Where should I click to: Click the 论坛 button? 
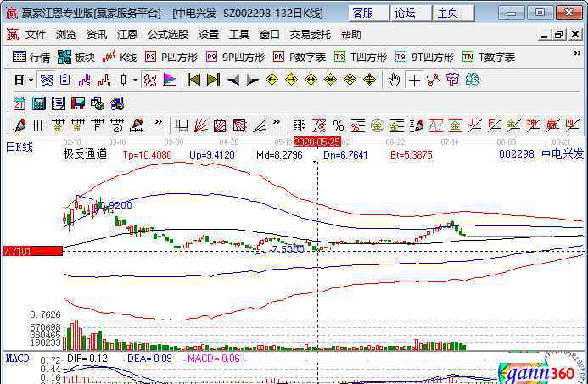coord(411,13)
